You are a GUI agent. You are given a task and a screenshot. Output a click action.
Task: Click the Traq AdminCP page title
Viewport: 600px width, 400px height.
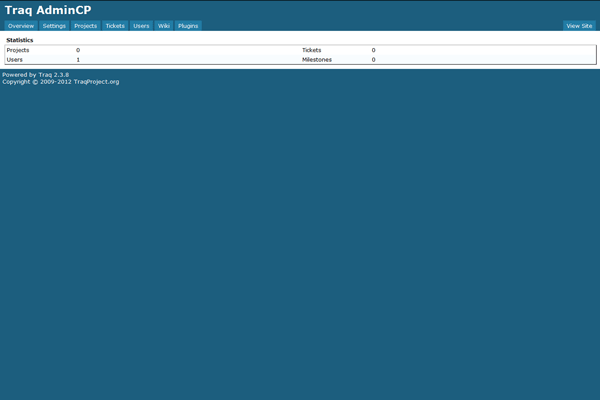[x=48, y=9]
